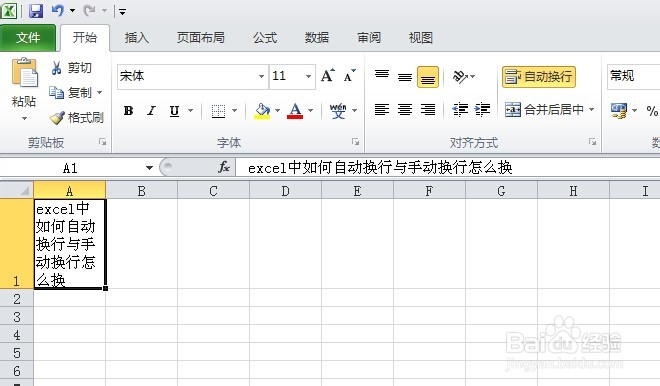660x386 pixels.
Task: Open the 合并后居中 merge options dropdown arrow
Action: (x=591, y=110)
